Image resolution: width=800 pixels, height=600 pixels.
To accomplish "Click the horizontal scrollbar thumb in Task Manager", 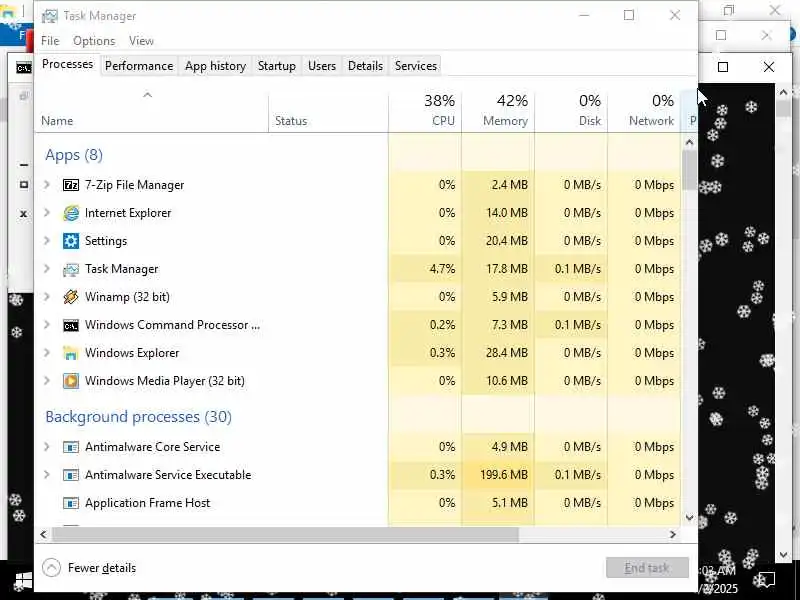I will click(285, 534).
